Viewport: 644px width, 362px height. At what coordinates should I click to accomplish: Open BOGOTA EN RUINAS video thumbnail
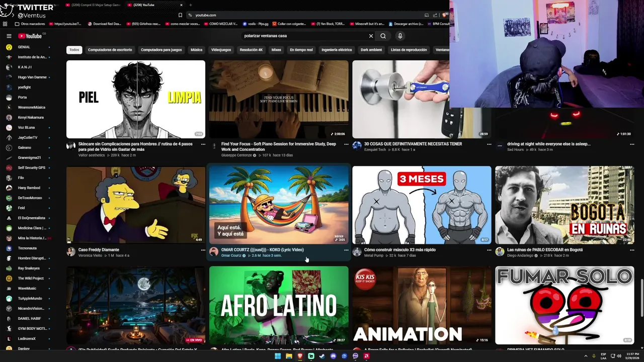(x=565, y=205)
